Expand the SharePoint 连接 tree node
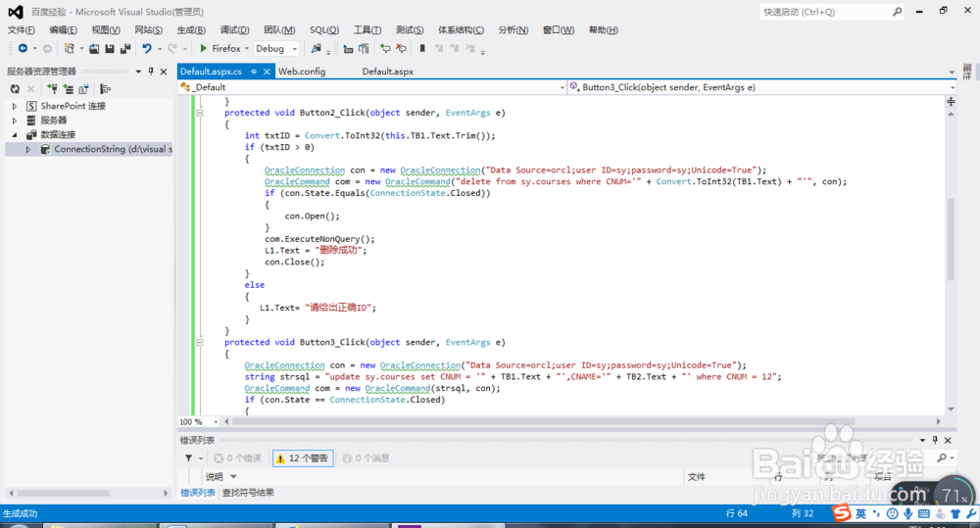 click(x=15, y=106)
